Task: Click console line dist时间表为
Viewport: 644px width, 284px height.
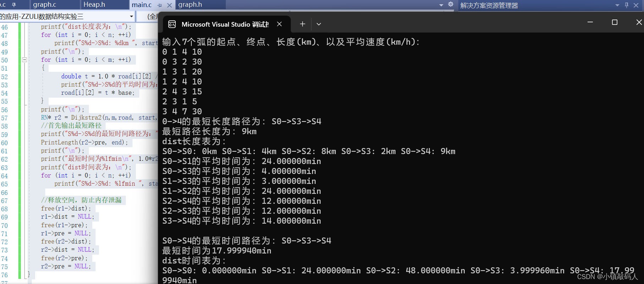Action: coord(194,261)
